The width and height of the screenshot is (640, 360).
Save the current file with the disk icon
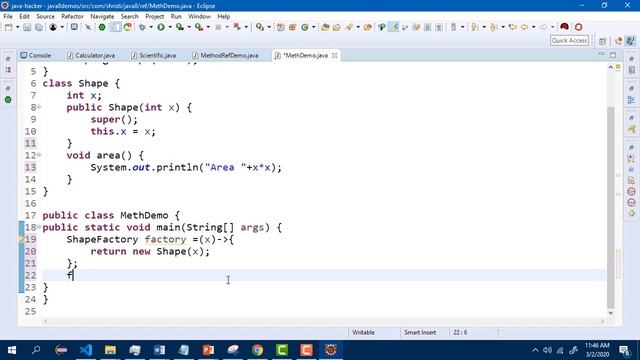(x=27, y=27)
